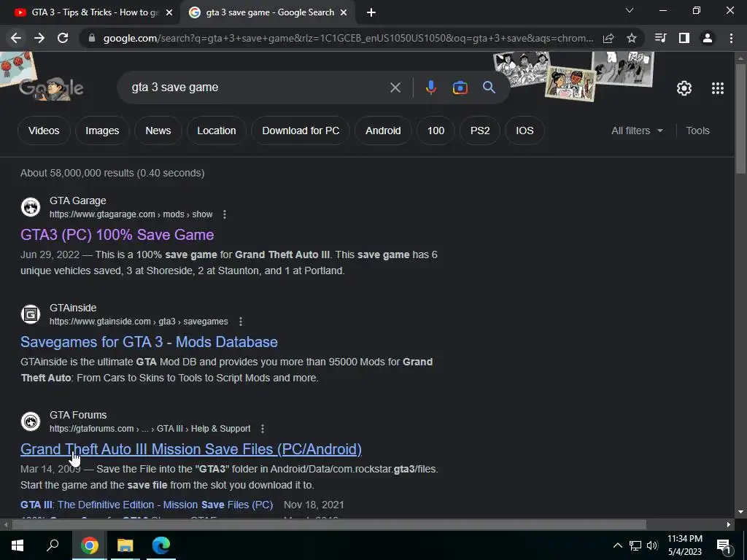The height and width of the screenshot is (560, 747).
Task: Click the gtainside.com breadcrumb URL
Action: tap(139, 322)
